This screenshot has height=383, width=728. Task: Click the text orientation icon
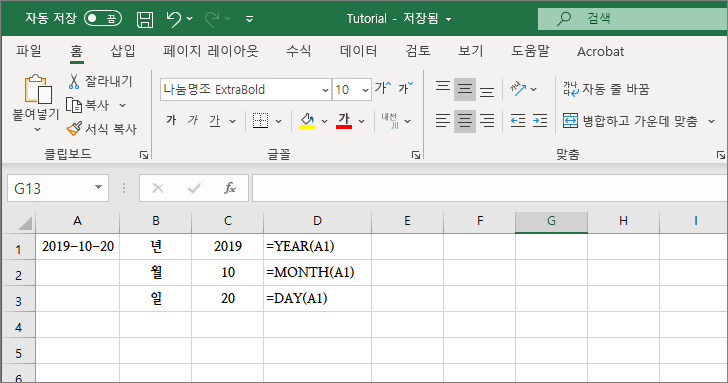518,89
